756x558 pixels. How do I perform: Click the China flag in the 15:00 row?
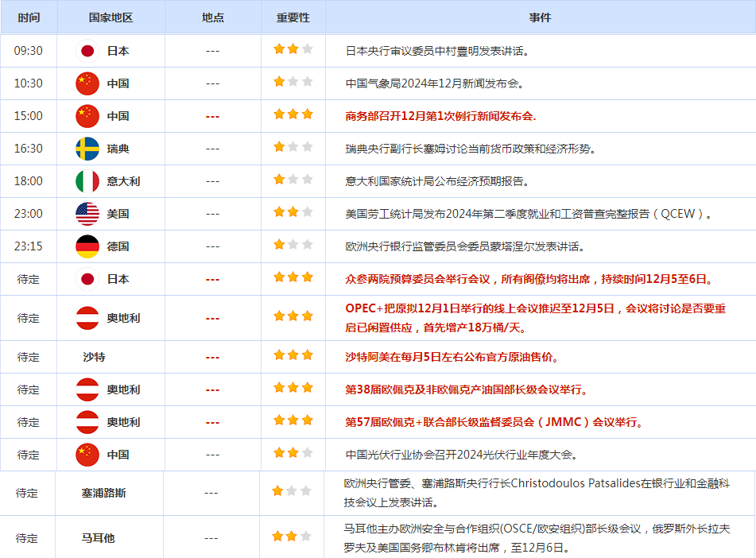(87, 116)
